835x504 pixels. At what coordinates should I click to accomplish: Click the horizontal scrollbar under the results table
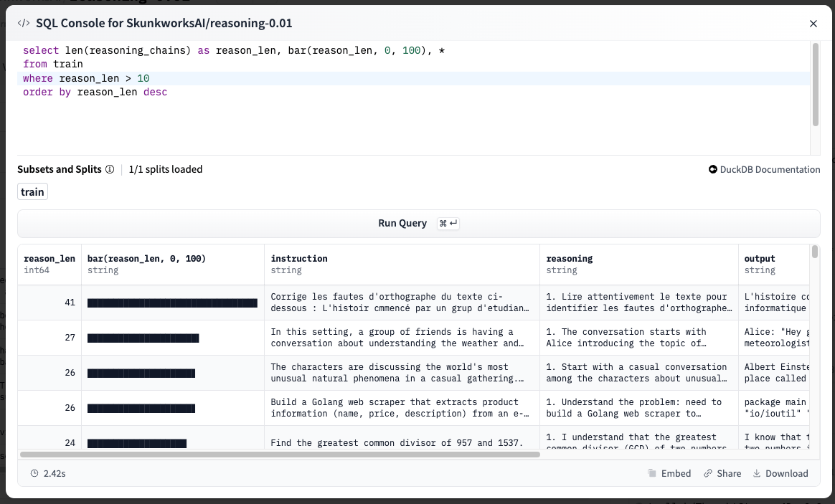click(280, 455)
